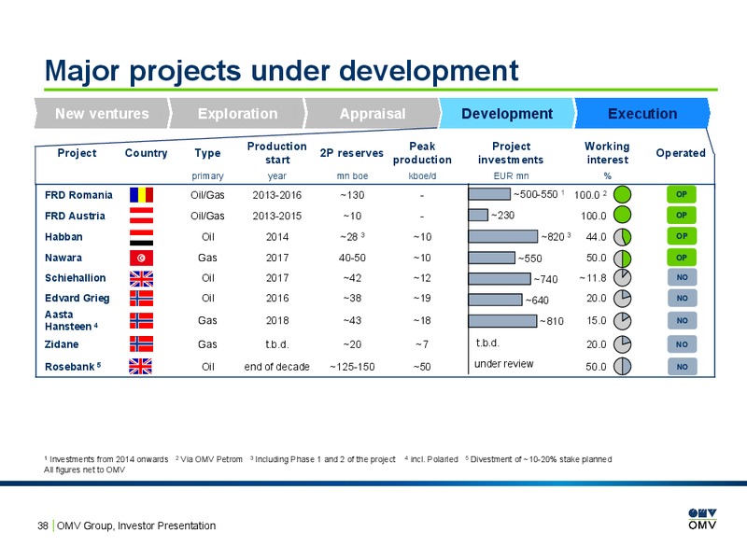Click the 'under review' investment cell

tap(503, 364)
